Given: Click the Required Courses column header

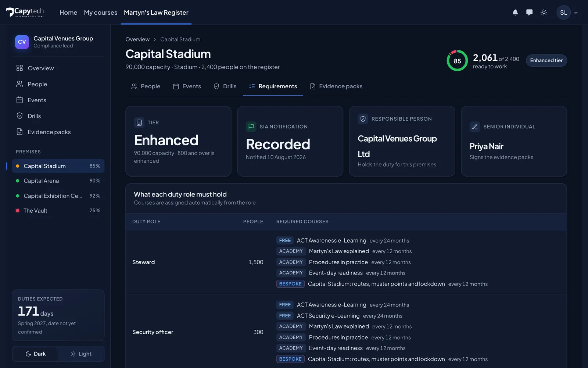Looking at the screenshot, I should pos(302,222).
